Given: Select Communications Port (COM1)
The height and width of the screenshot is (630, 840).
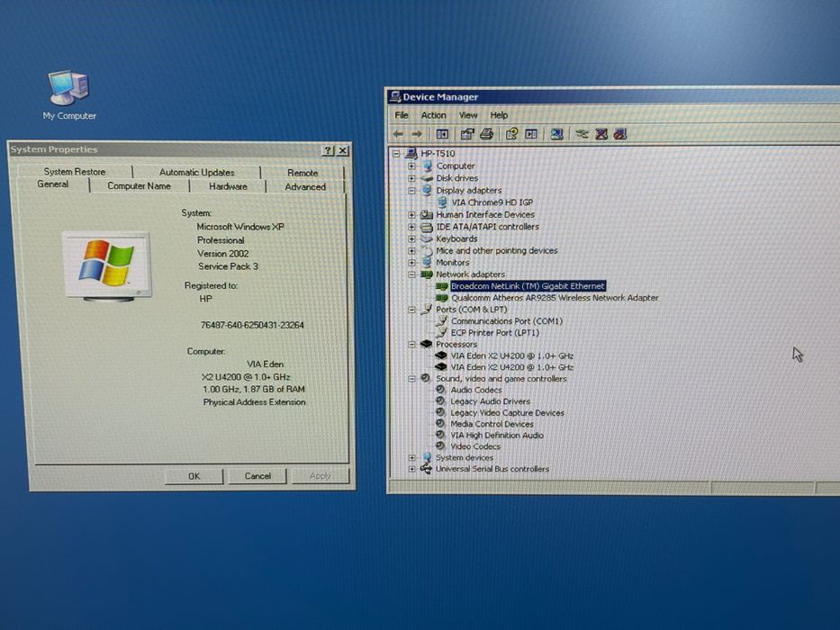Looking at the screenshot, I should pyautogui.click(x=506, y=321).
